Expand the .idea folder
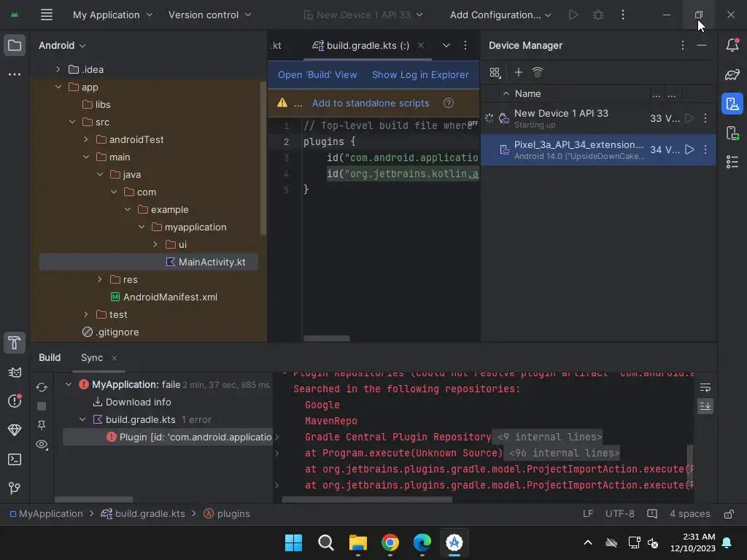Viewport: 747px width, 560px height. click(x=58, y=69)
